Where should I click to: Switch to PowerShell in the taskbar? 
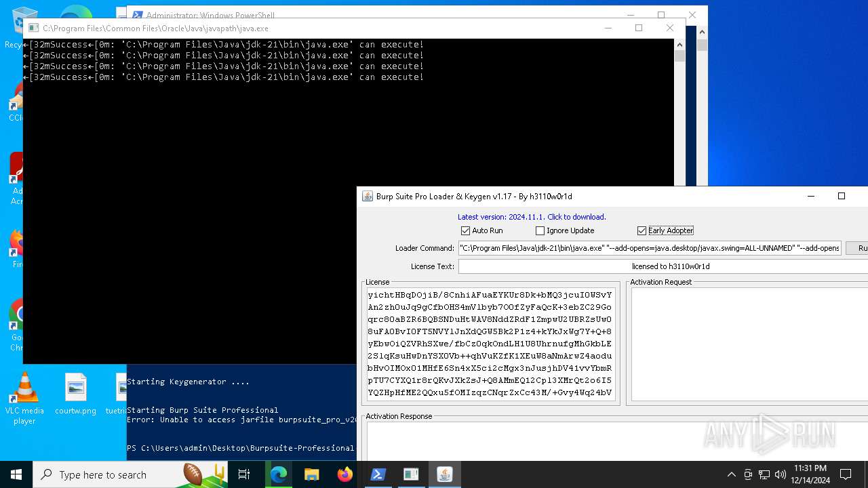click(x=378, y=474)
